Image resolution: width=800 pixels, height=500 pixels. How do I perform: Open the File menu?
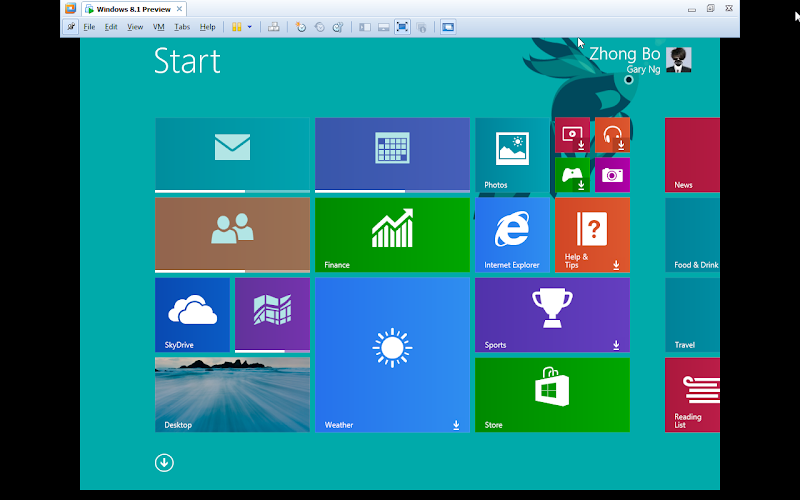click(89, 27)
